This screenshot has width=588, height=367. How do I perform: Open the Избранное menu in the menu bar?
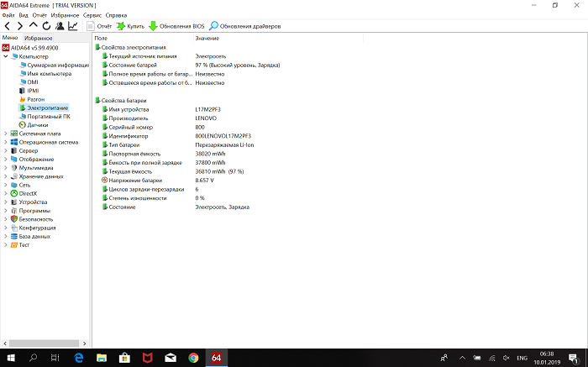[x=65, y=15]
